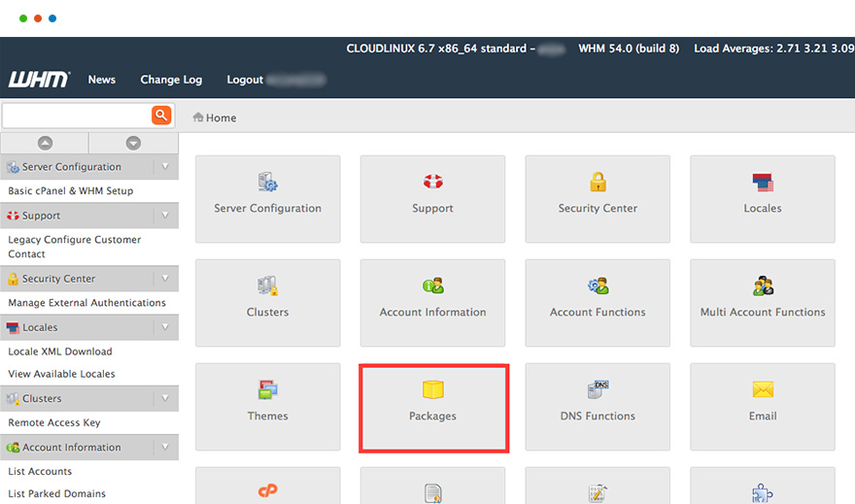Open the Server Configuration tile icon
Viewport: 855px width, 504px height.
267,183
